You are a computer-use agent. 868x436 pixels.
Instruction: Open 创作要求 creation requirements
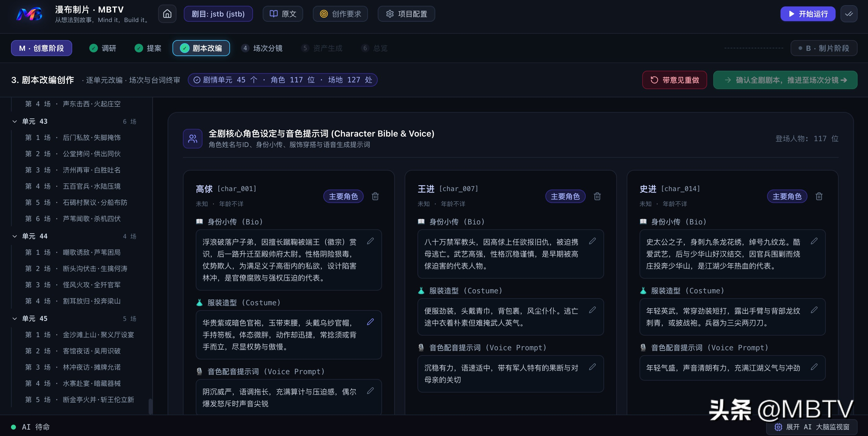[340, 14]
